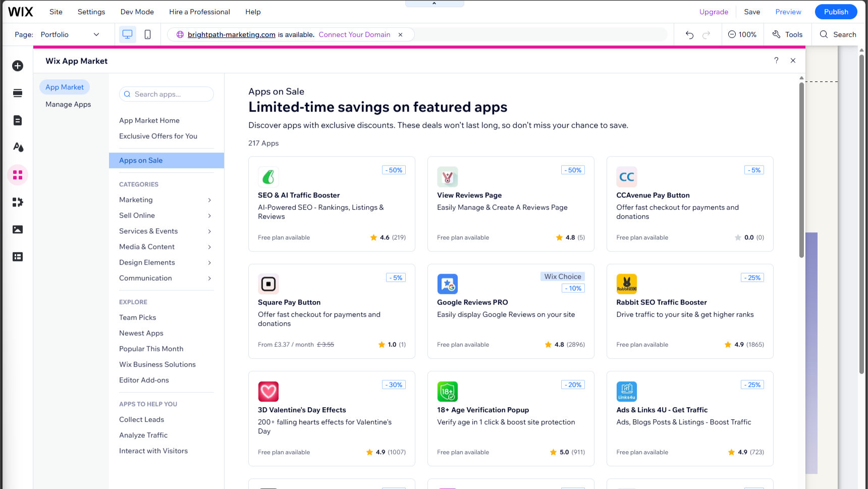This screenshot has width=868, height=489.
Task: Open Exclusive Offers for You
Action: pyautogui.click(x=158, y=136)
